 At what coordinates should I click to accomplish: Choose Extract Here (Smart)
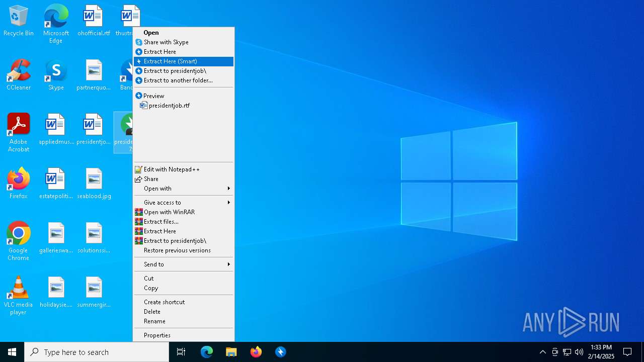point(184,61)
